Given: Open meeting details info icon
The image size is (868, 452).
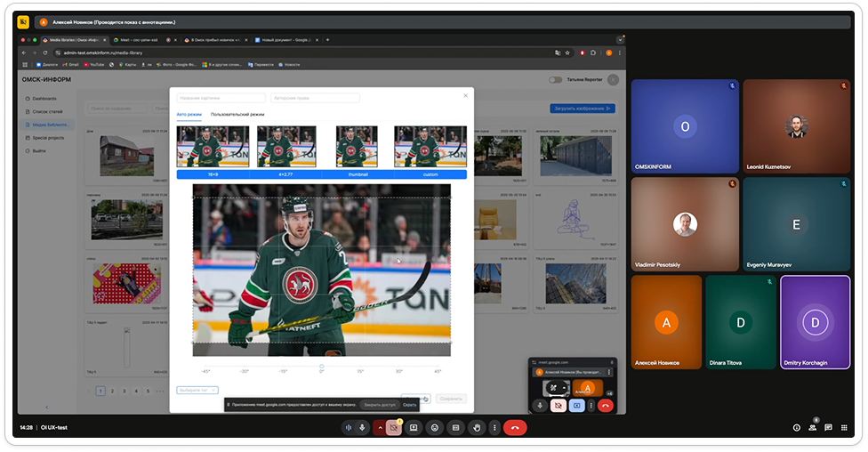Looking at the screenshot, I should pyautogui.click(x=796, y=428).
